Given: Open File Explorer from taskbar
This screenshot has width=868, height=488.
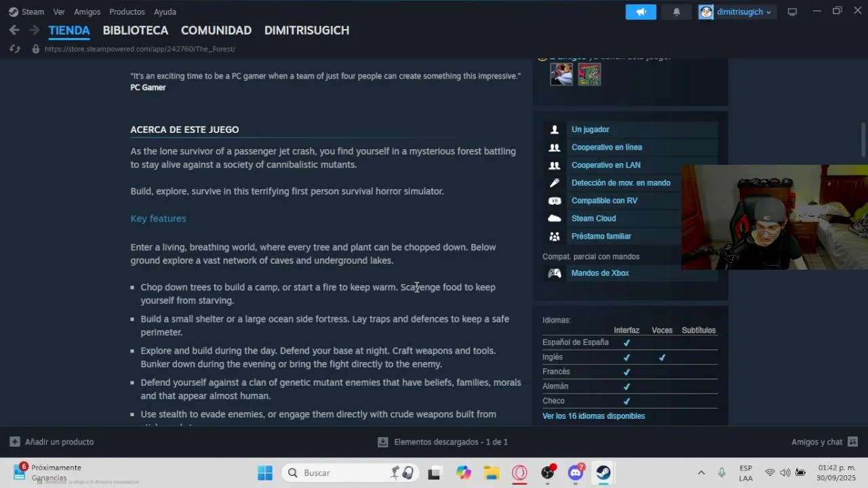Looking at the screenshot, I should pos(492,473).
